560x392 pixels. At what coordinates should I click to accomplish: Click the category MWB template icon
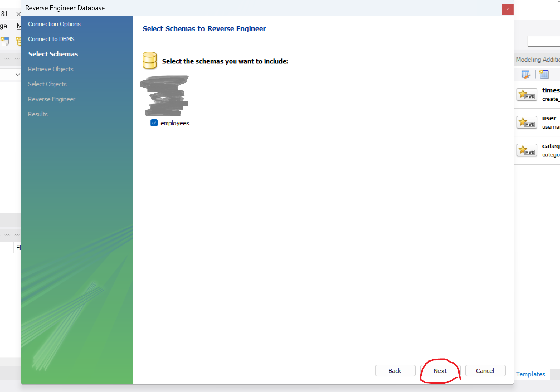point(527,150)
